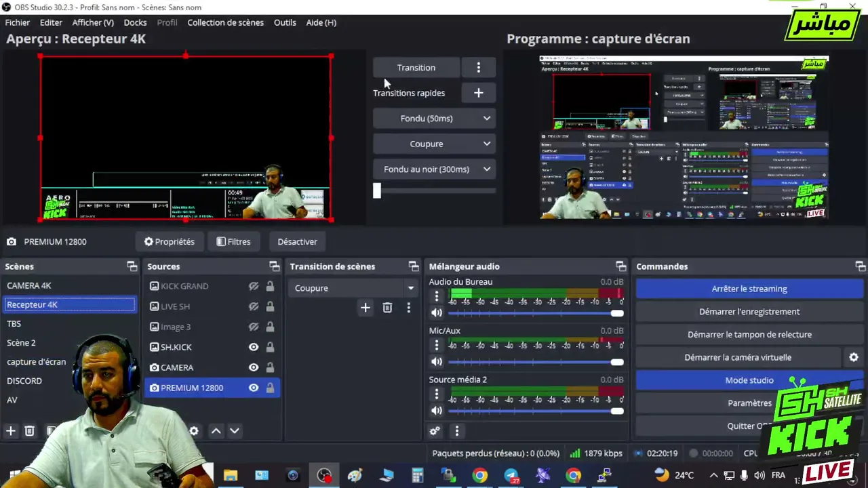Remove the scene transition using trash icon

click(387, 308)
